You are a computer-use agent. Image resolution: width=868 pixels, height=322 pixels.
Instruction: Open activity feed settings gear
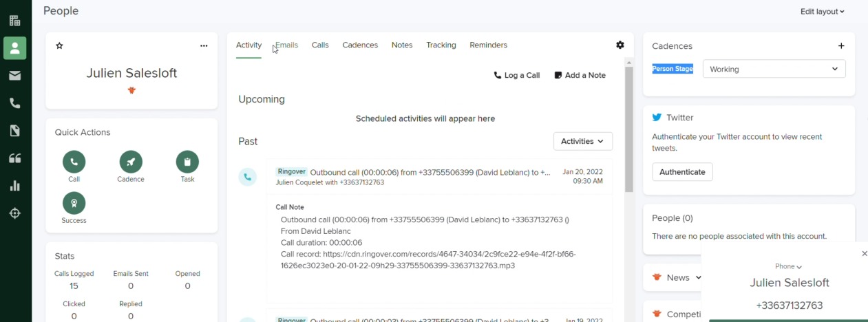pyautogui.click(x=620, y=45)
